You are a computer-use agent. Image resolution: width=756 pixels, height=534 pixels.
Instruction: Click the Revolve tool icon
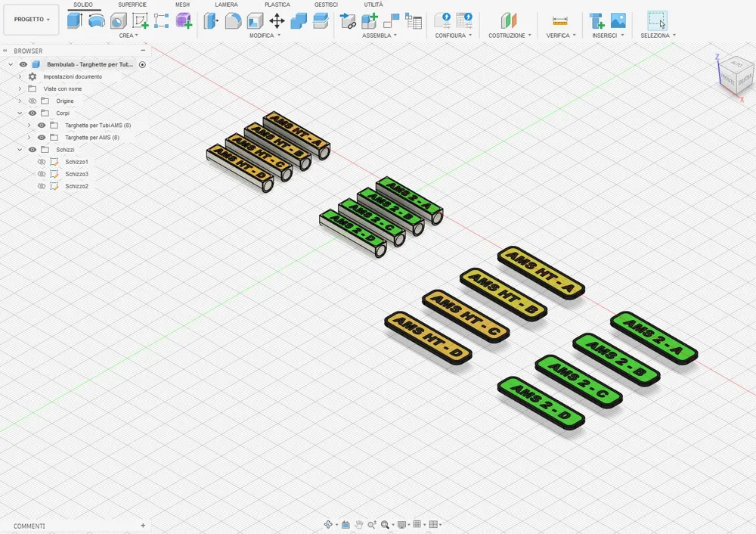(x=97, y=20)
